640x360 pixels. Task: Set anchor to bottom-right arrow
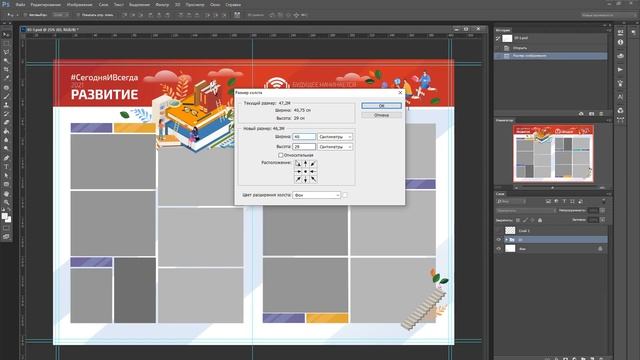click(313, 179)
